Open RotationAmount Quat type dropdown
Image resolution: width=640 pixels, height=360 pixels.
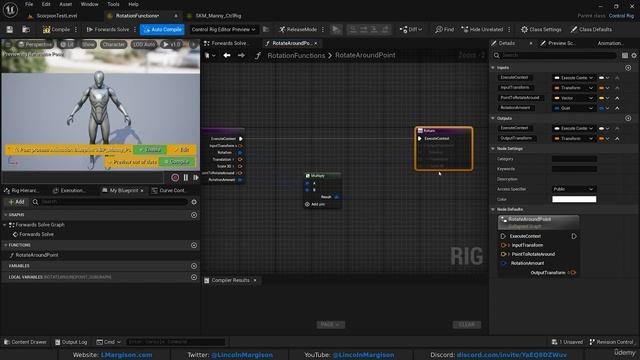(x=573, y=108)
